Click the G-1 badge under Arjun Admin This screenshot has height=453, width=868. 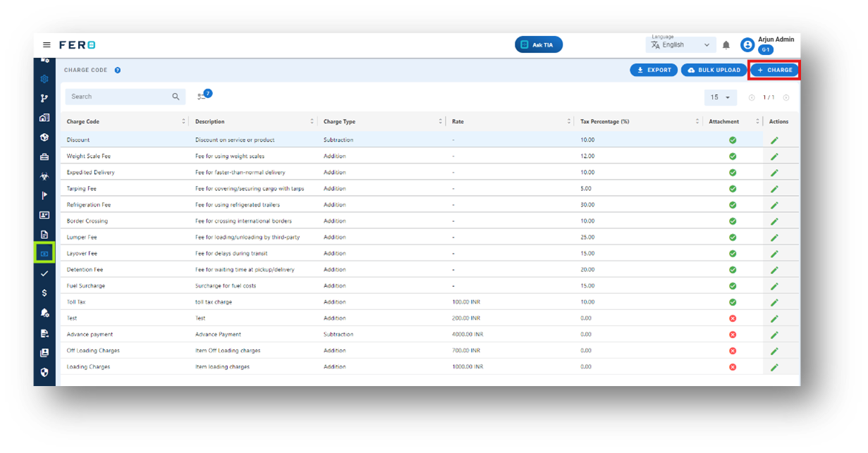click(x=766, y=50)
